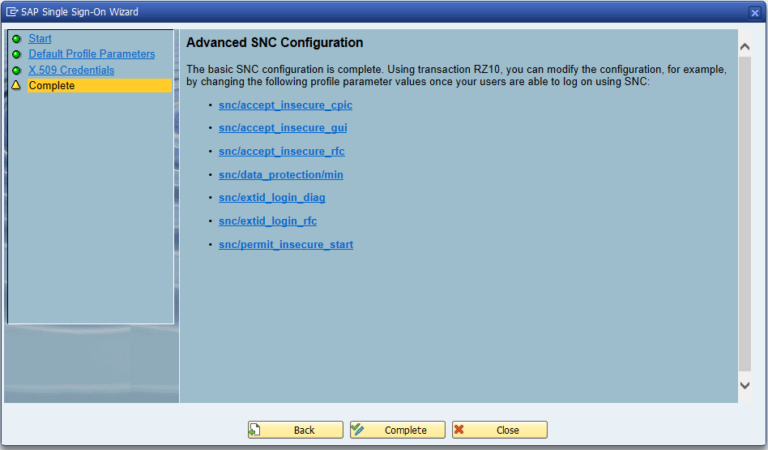
Task: Click yellow warning triangle beside Complete
Action: pos(16,85)
